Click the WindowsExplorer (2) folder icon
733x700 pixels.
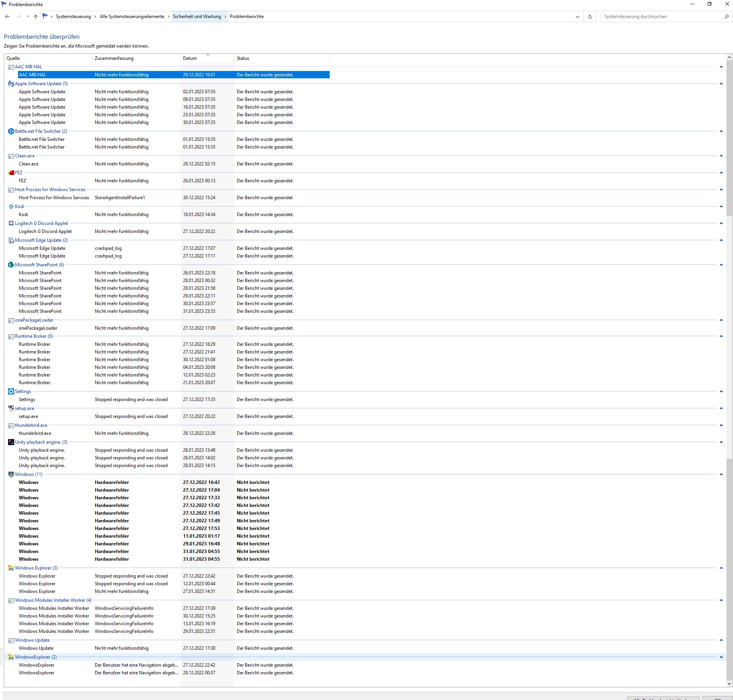[11, 657]
